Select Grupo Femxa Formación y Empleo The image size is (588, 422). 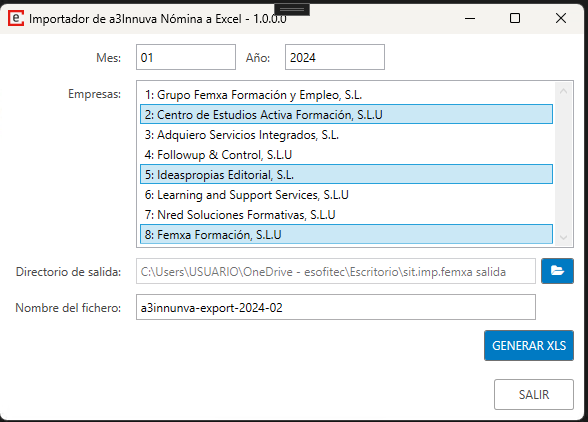(x=346, y=95)
